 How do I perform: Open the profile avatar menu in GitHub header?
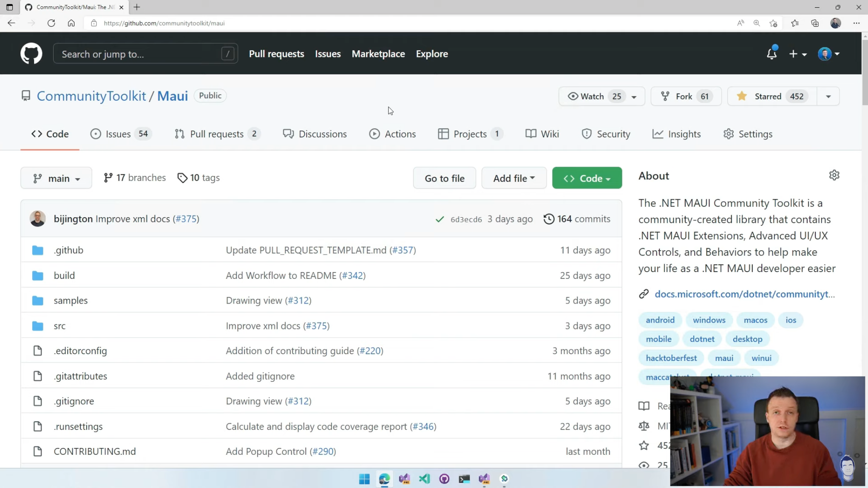[828, 54]
